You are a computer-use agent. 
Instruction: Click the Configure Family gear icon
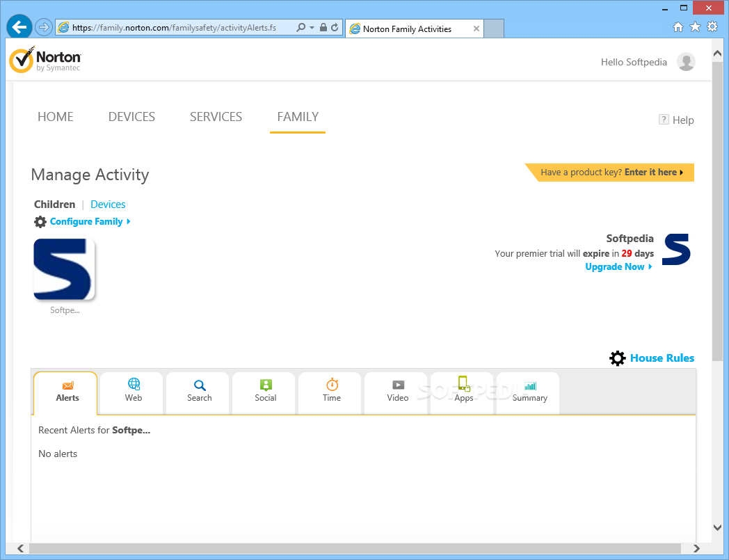(x=40, y=222)
